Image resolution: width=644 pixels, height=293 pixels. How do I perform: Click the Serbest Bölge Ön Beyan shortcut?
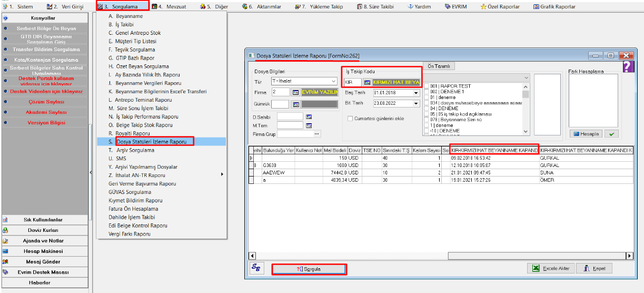(x=46, y=28)
